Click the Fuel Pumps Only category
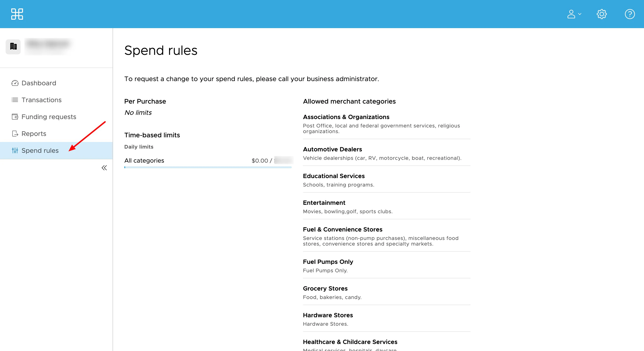Viewport: 644px width, 351px height. [x=328, y=261]
